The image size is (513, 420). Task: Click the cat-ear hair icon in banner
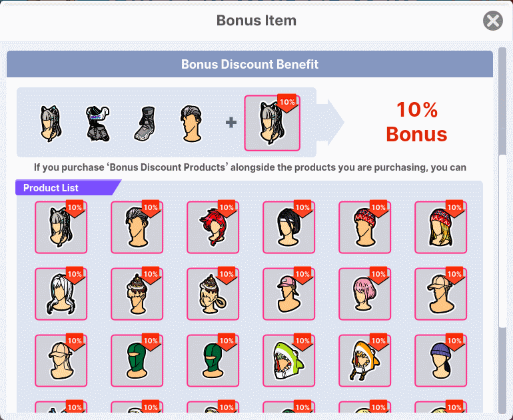[x=51, y=123]
